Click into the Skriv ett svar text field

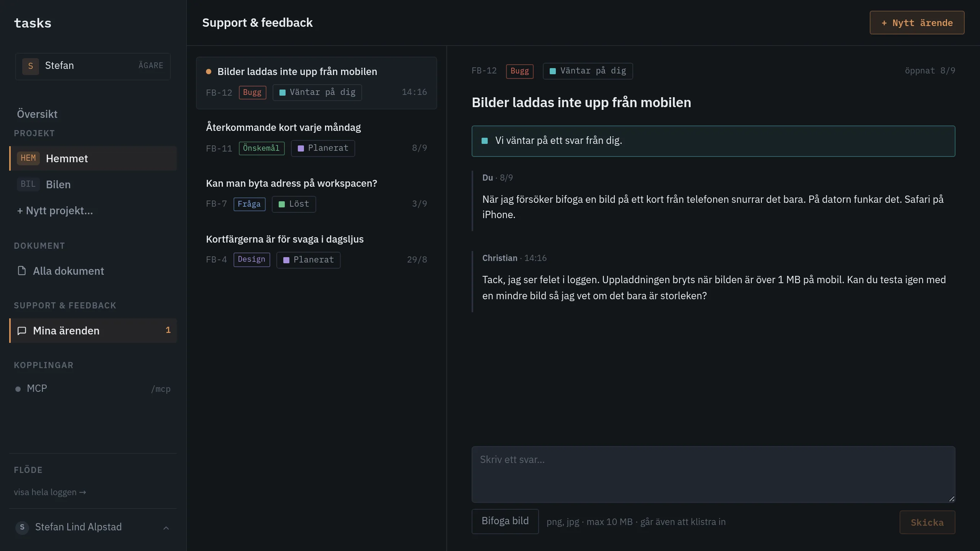(713, 474)
